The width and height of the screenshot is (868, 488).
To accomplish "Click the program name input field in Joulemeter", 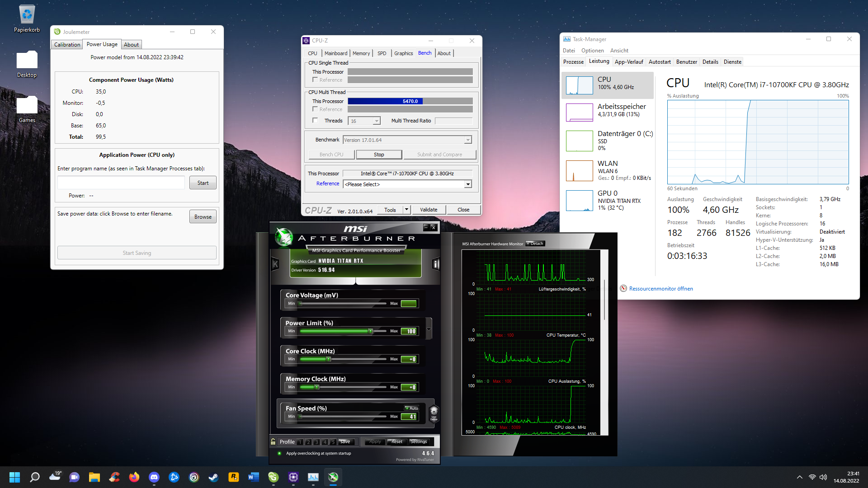I will (121, 182).
